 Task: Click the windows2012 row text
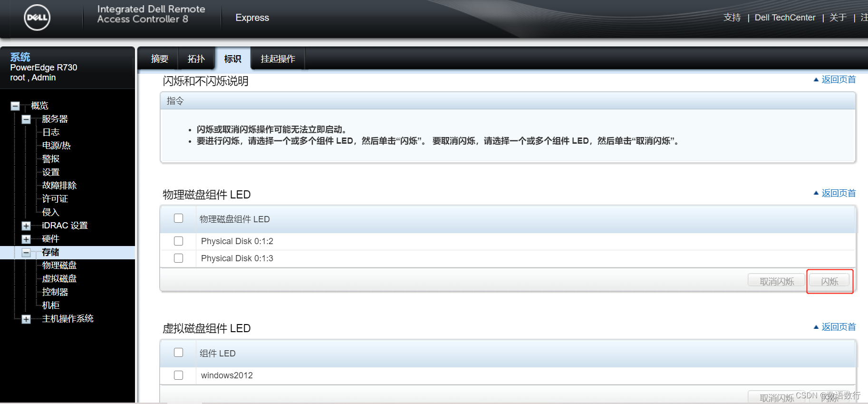tap(227, 375)
